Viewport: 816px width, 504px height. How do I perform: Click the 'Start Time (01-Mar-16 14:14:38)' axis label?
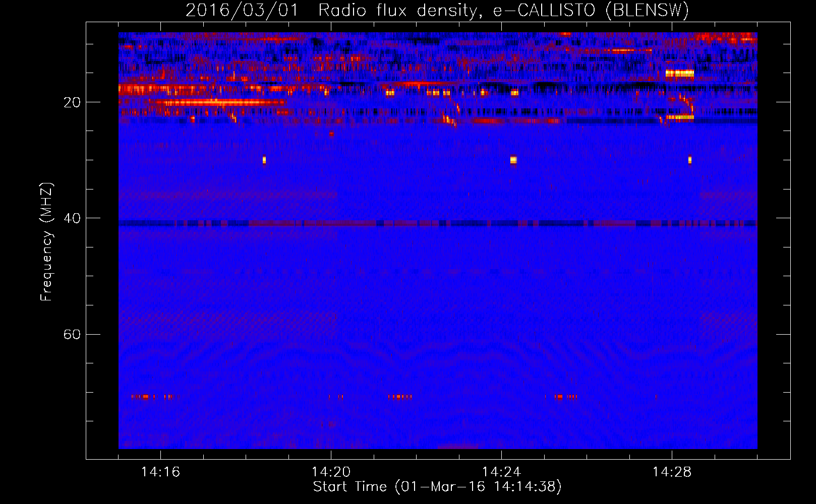[437, 487]
